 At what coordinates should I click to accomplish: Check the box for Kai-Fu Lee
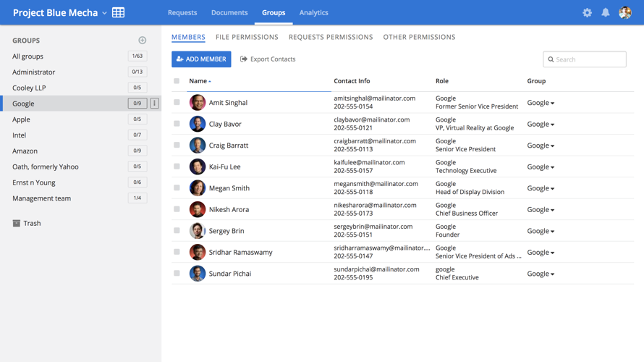pos(177,167)
